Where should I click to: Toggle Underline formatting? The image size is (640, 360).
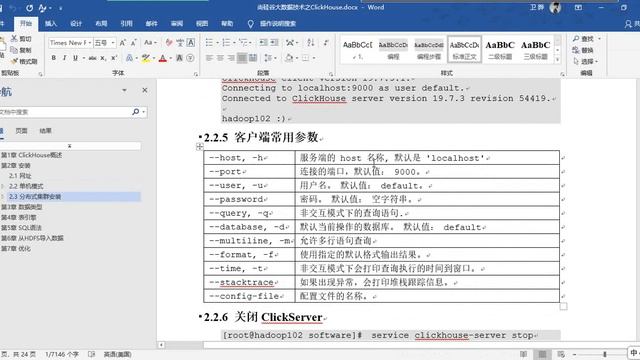75,58
